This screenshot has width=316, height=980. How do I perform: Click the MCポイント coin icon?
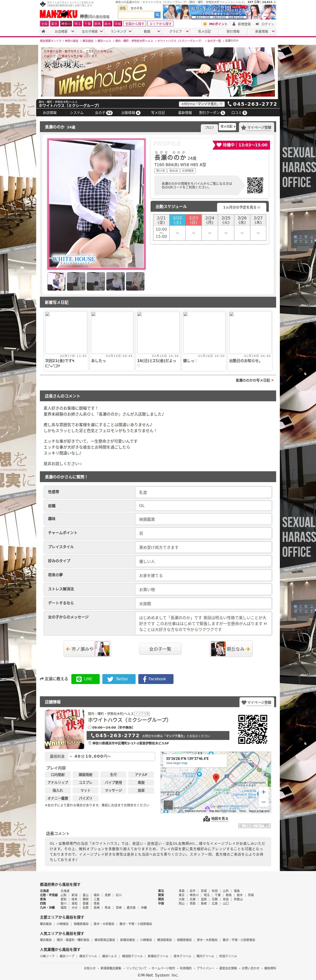[205, 24]
